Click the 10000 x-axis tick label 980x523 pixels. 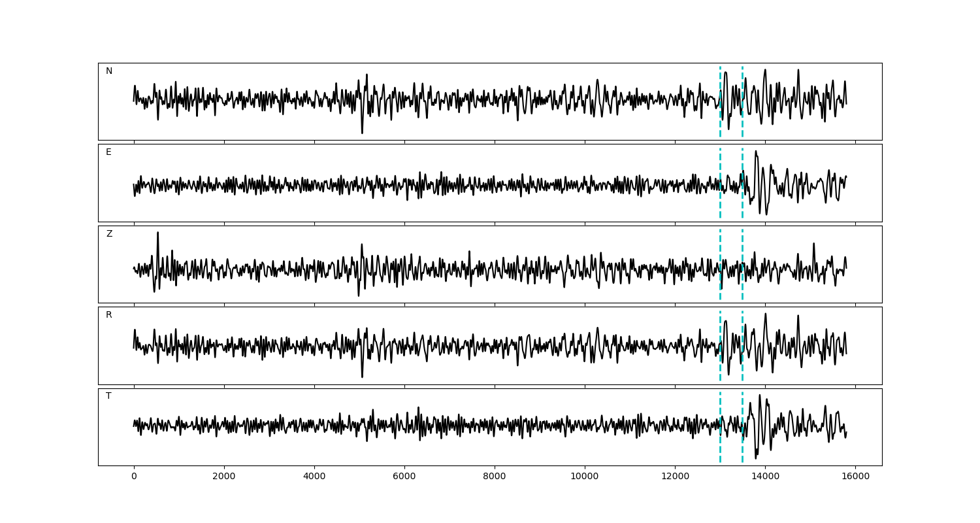point(585,477)
